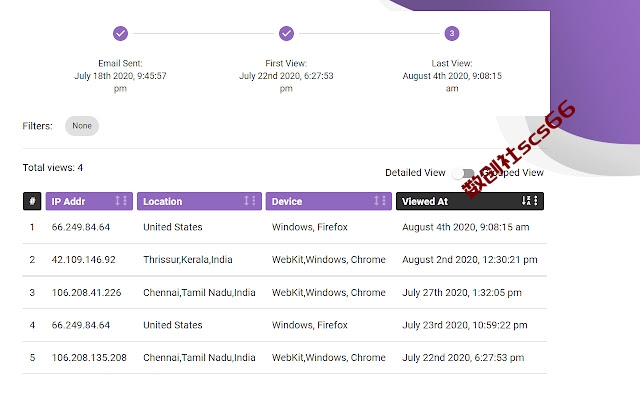640x400 pixels.
Task: Click the Location header label
Action: coord(162,202)
